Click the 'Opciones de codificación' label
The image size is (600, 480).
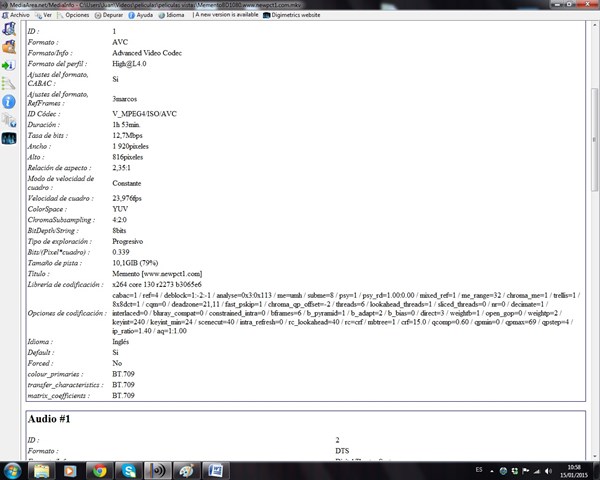[67, 313]
